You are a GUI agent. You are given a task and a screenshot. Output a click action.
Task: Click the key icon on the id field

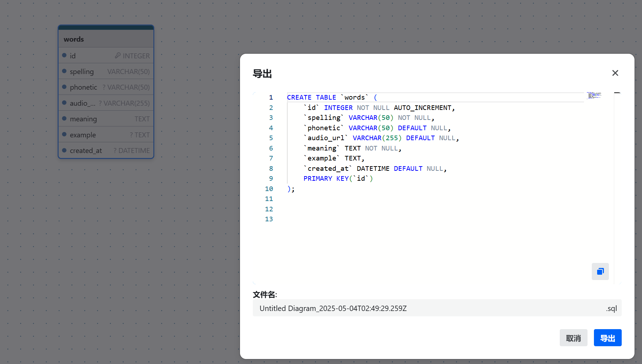tap(118, 56)
